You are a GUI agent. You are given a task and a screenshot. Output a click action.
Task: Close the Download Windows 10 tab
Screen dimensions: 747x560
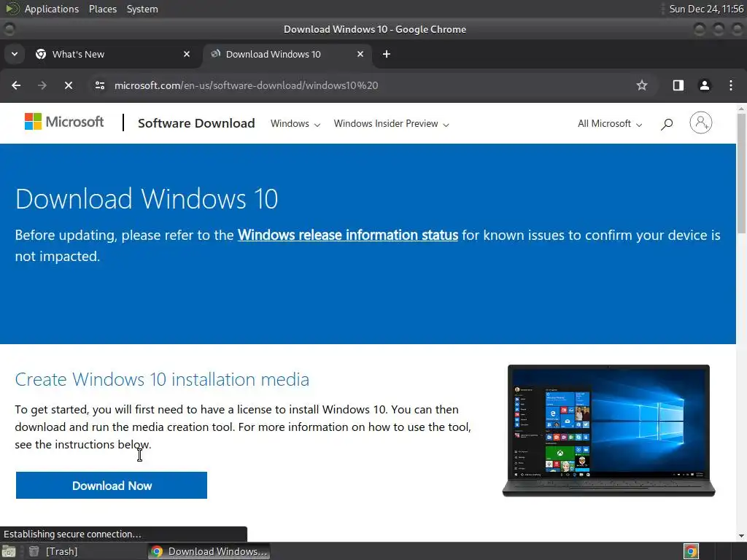pyautogui.click(x=360, y=54)
